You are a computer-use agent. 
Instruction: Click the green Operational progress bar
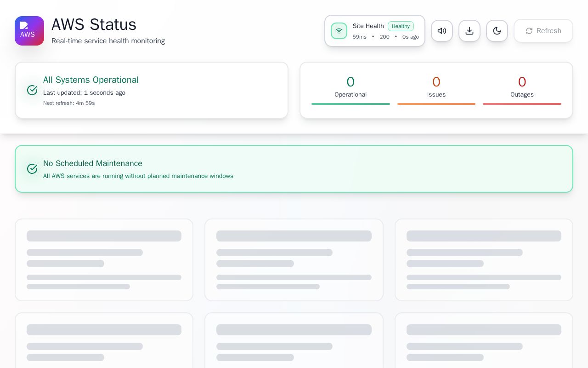[351, 104]
